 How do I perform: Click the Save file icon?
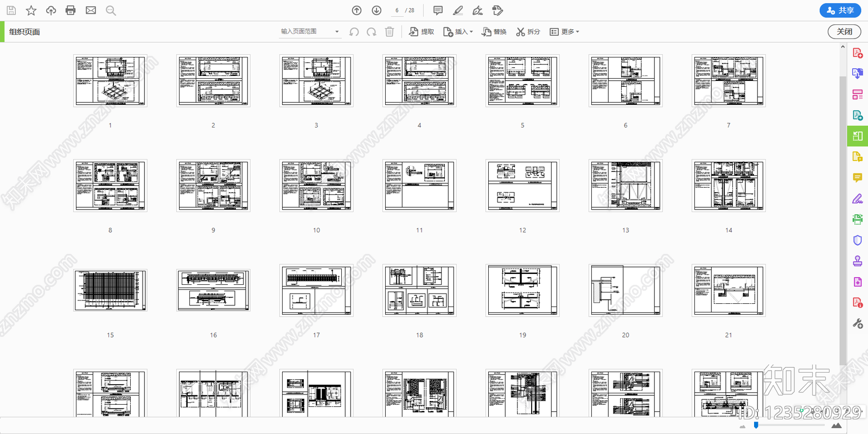click(x=11, y=10)
